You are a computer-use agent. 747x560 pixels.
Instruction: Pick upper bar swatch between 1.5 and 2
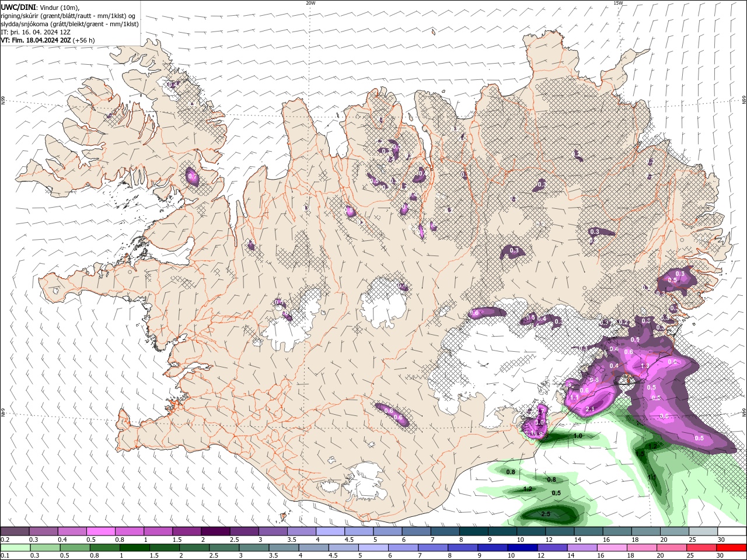[187, 531]
